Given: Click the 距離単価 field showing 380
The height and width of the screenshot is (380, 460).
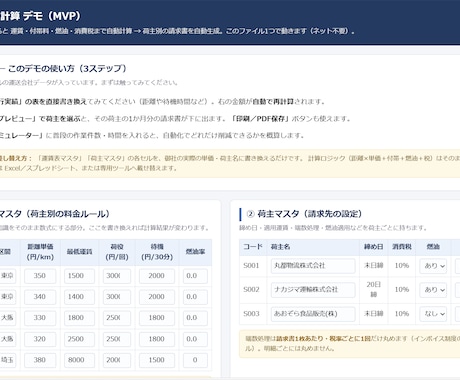Looking at the screenshot, I should tap(40, 360).
